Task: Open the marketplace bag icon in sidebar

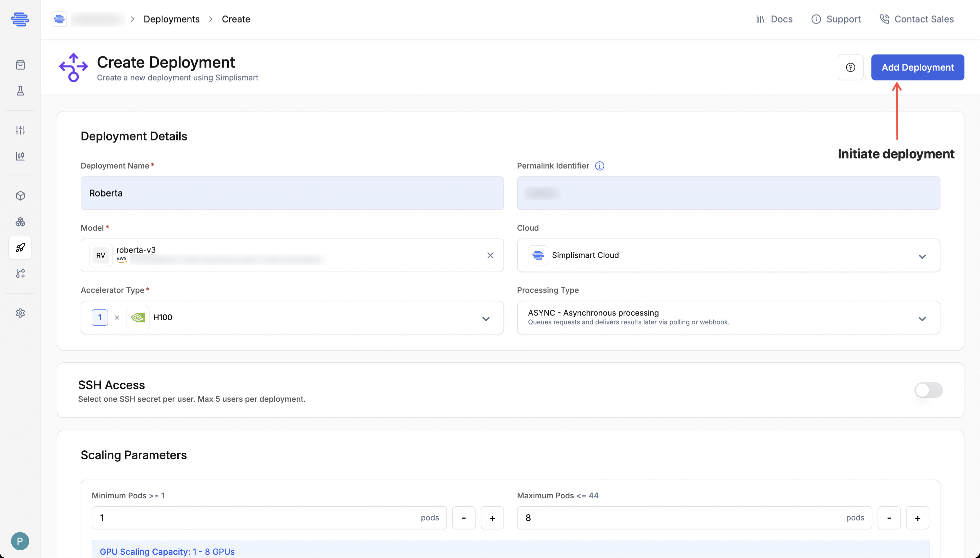Action: [20, 65]
